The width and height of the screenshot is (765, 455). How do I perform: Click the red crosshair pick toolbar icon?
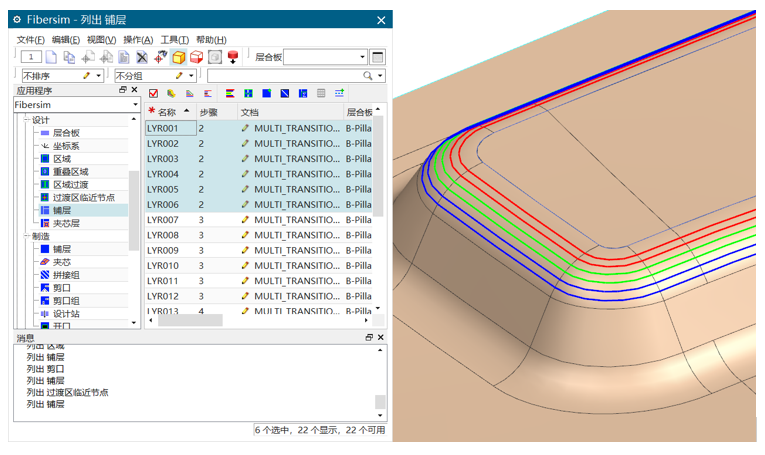click(x=160, y=58)
